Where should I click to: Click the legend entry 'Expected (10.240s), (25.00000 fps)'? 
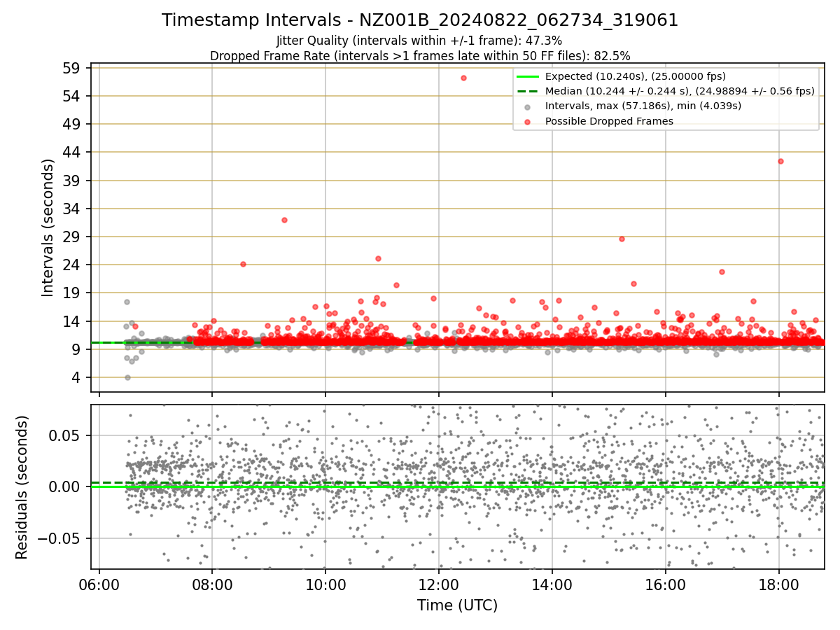click(635, 76)
